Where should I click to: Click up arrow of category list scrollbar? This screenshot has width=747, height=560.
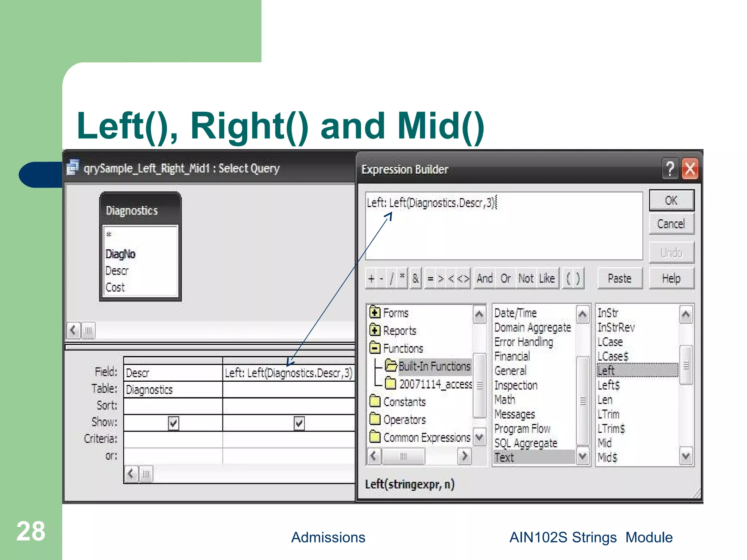[x=582, y=314]
